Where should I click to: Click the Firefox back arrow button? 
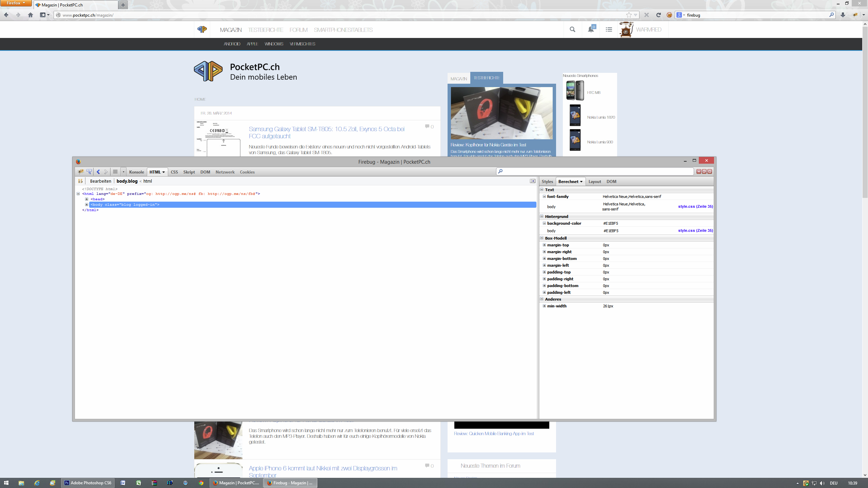click(x=6, y=15)
